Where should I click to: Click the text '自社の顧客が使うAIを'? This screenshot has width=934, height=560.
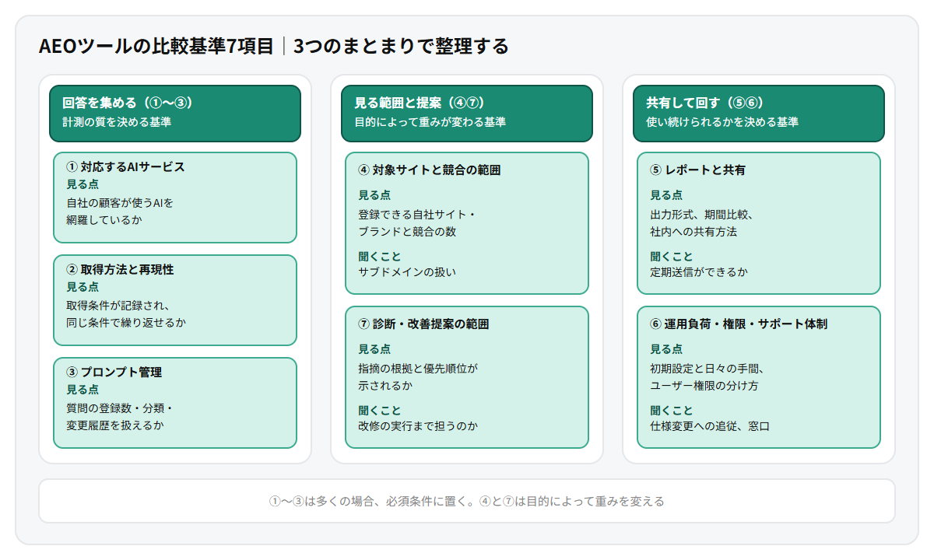click(x=120, y=202)
